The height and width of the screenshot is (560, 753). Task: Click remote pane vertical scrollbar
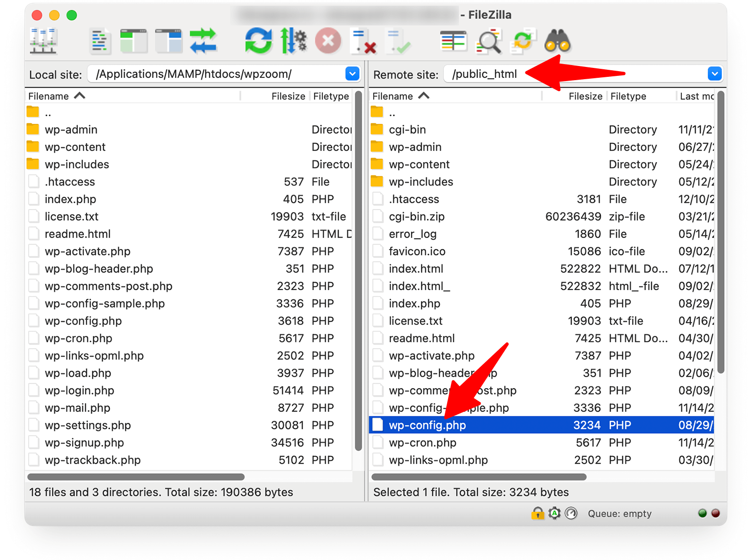tap(720, 232)
